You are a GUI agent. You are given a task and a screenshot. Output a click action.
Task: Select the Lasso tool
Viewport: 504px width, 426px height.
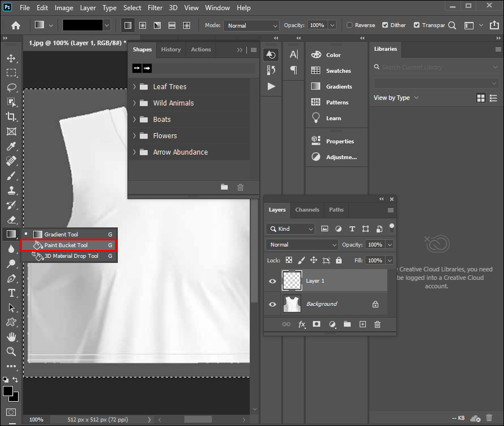pyautogui.click(x=11, y=87)
